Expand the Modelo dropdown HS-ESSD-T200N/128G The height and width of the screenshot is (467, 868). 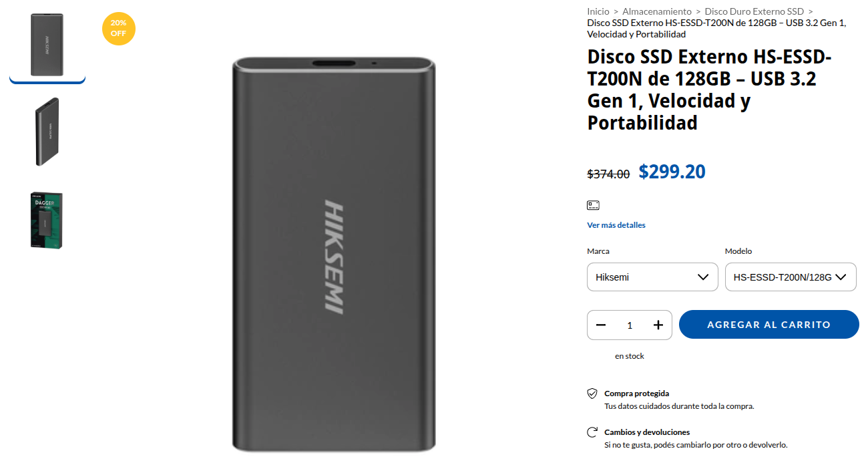coord(790,277)
